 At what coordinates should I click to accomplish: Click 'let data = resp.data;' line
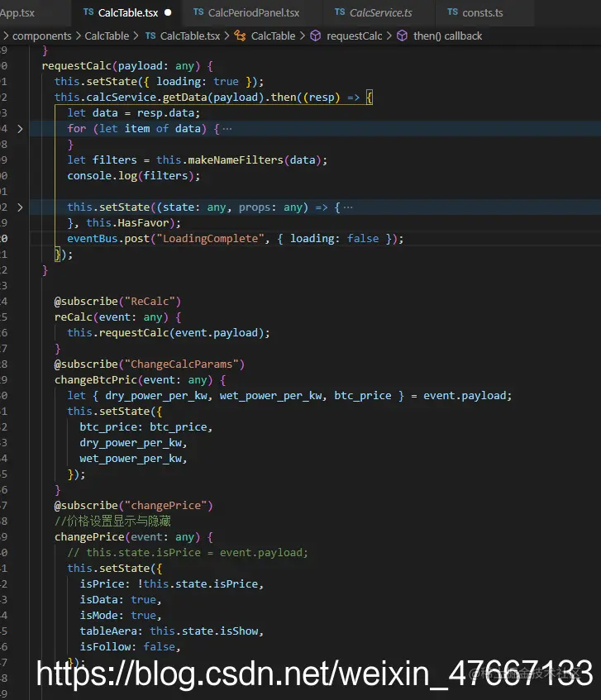click(133, 113)
